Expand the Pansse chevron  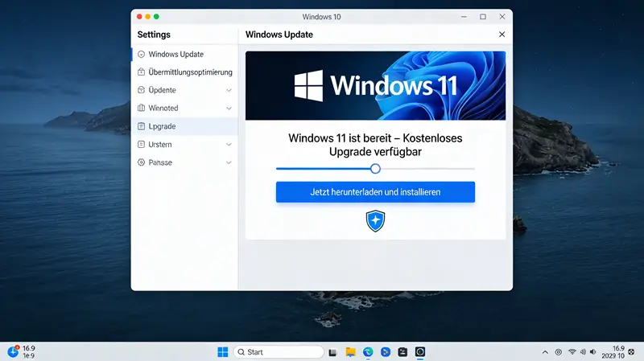click(x=229, y=162)
